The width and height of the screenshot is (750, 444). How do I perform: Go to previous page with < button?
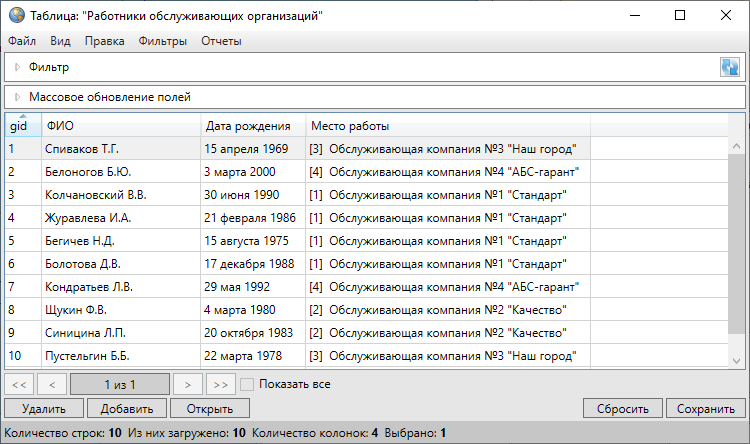(x=52, y=383)
